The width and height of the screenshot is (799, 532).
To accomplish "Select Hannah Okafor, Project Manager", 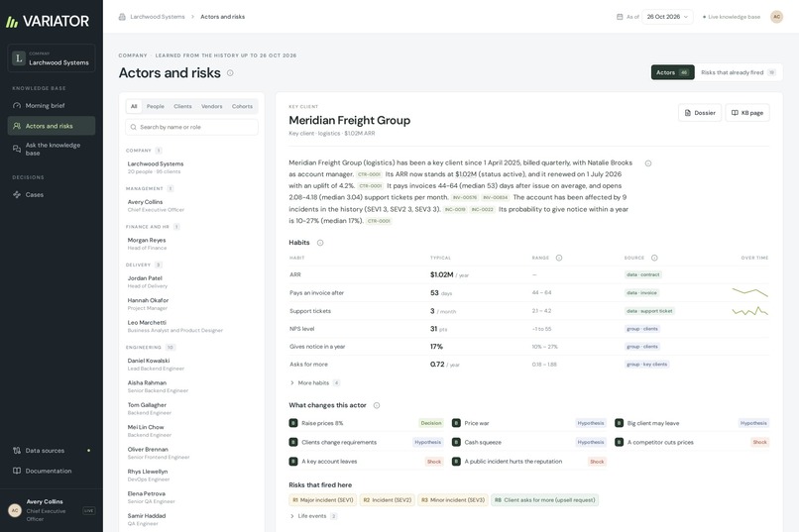I will point(191,304).
